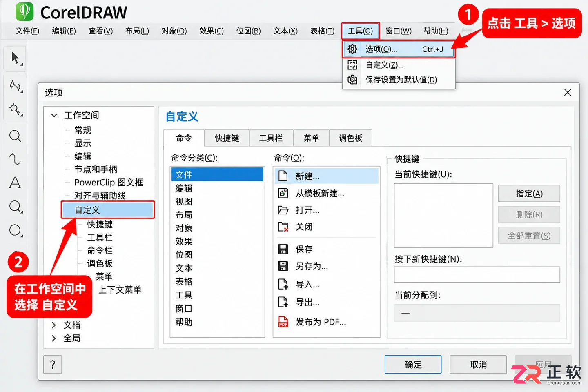Select the Ellipse tool
This screenshot has height=392, width=588.
pyautogui.click(x=16, y=230)
